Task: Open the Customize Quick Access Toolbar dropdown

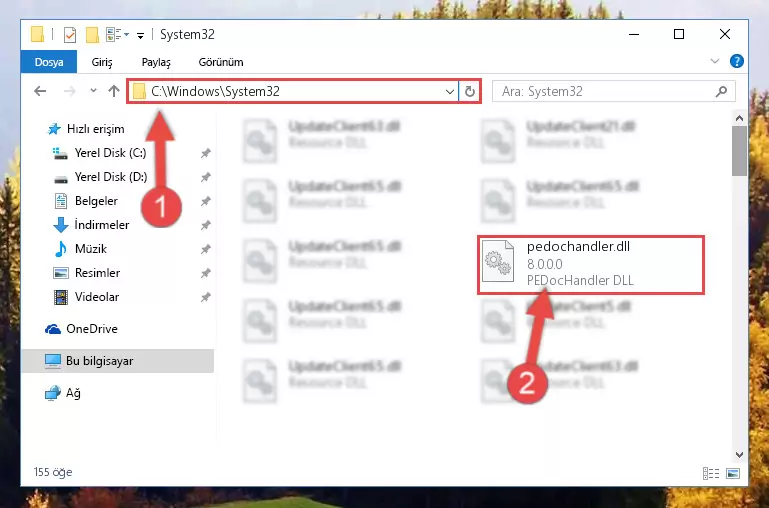Action: [140, 35]
